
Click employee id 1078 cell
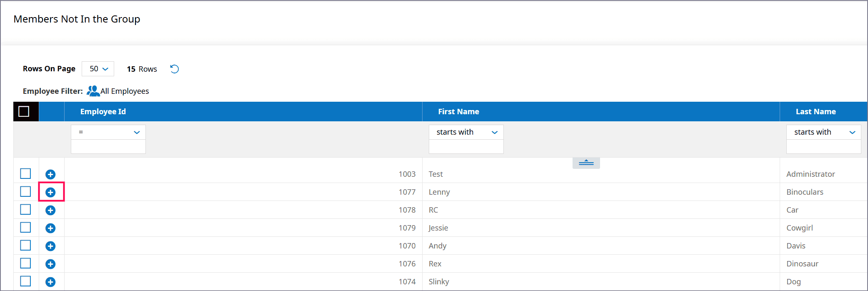[407, 210]
